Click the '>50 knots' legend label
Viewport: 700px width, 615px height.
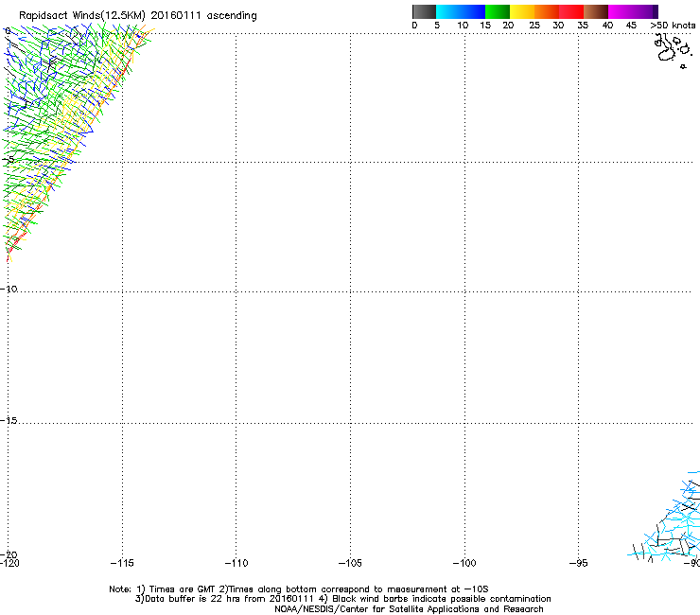[x=673, y=25]
